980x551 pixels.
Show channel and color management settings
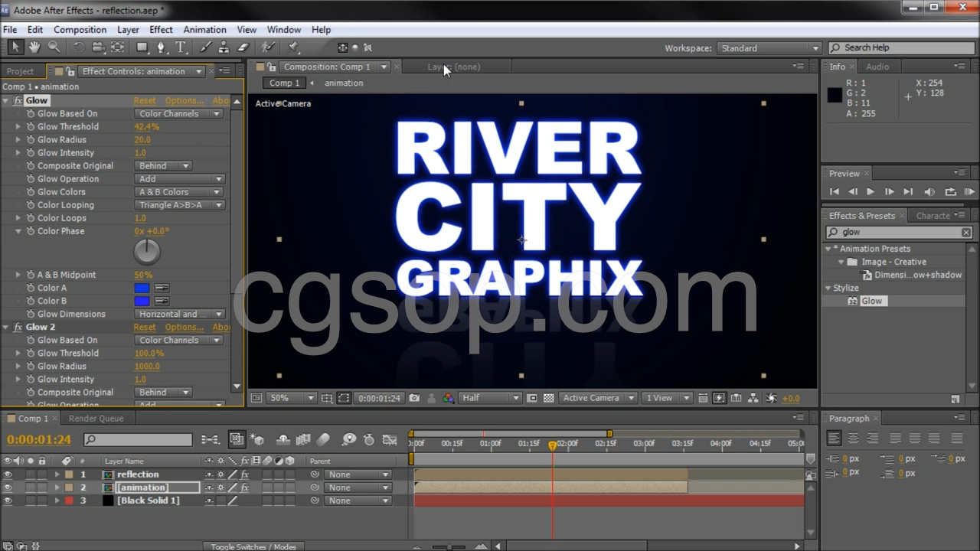point(448,398)
